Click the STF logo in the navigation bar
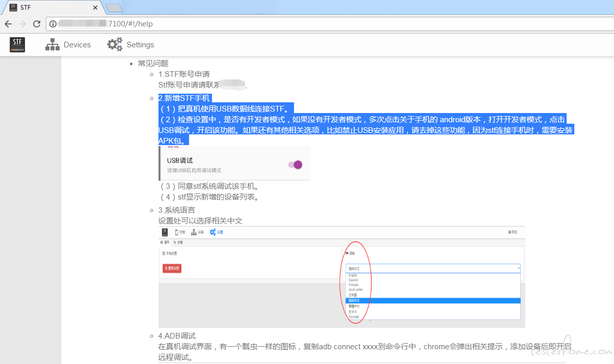This screenshot has height=364, width=614. click(x=17, y=45)
